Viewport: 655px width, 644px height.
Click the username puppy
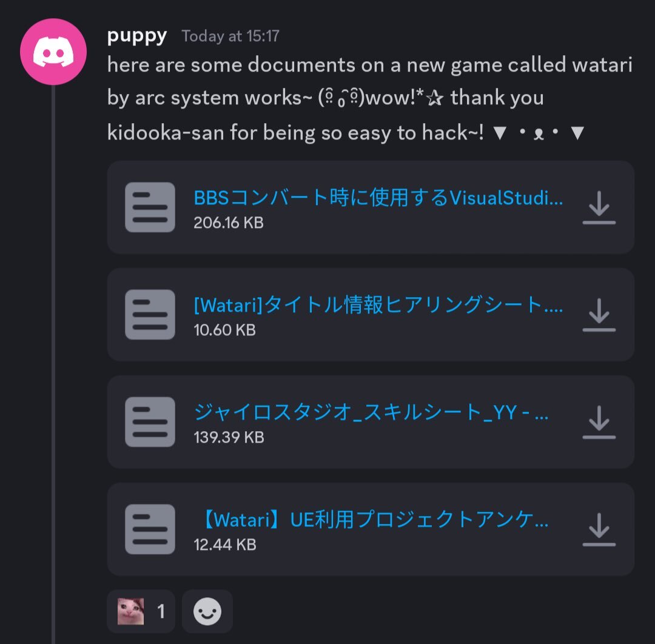coord(137,36)
